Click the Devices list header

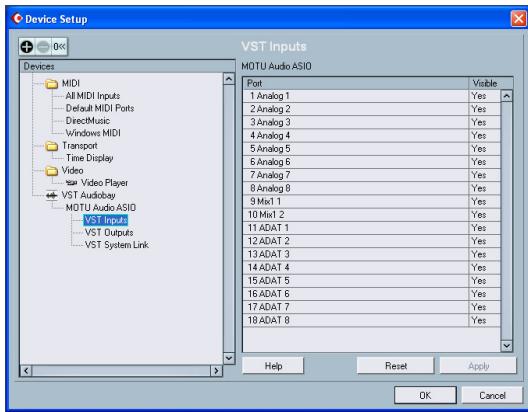pyautogui.click(x=128, y=66)
